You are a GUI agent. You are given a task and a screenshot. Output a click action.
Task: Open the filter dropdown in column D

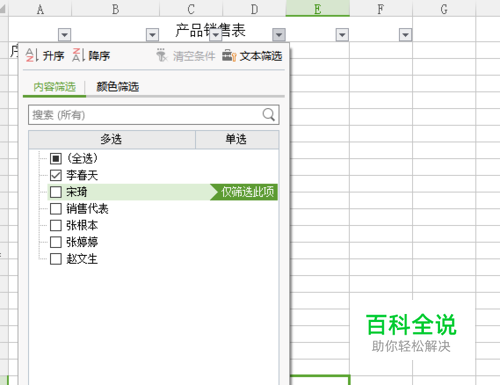pos(279,35)
